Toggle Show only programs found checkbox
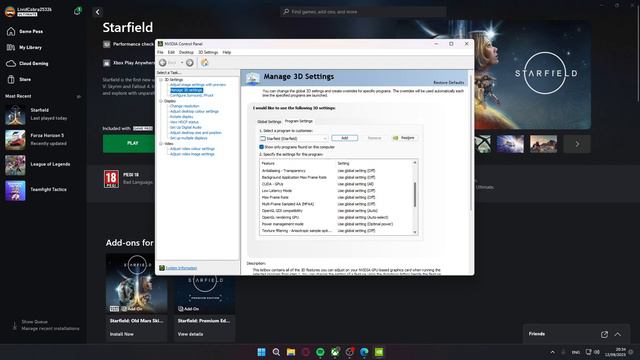640x360 pixels. click(x=261, y=147)
